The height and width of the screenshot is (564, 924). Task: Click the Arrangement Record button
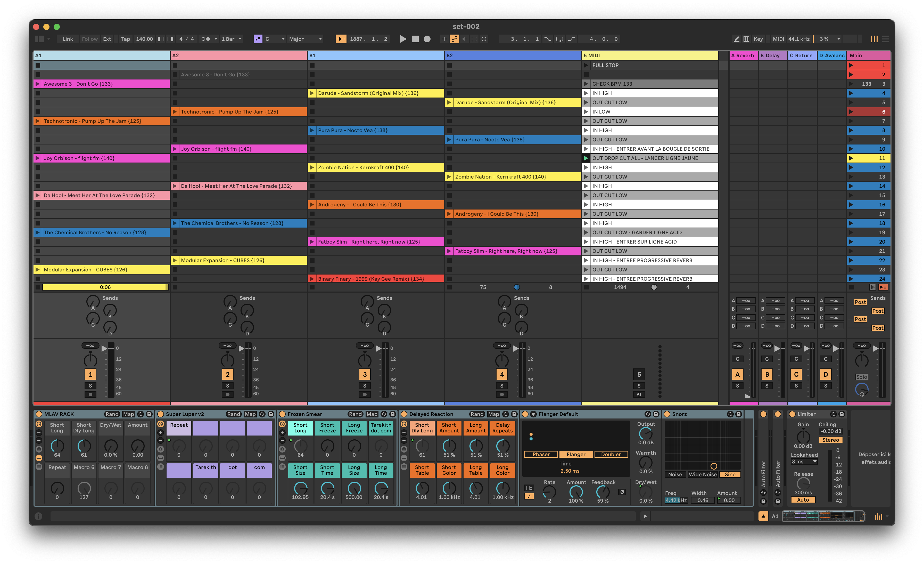pos(427,39)
